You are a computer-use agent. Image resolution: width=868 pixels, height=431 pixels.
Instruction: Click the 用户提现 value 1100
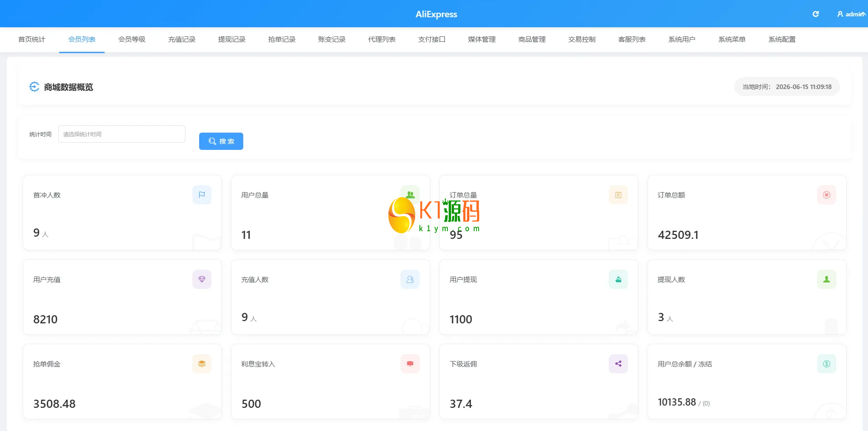(x=461, y=319)
